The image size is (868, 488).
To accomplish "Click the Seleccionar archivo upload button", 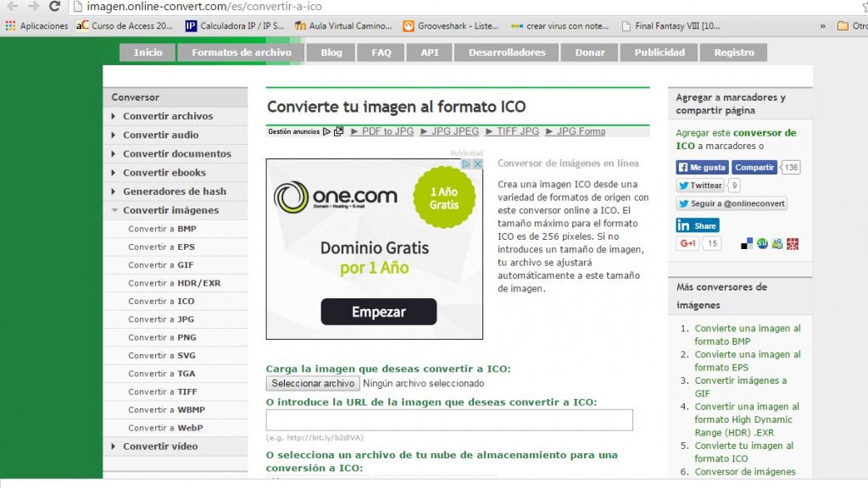I will (312, 383).
